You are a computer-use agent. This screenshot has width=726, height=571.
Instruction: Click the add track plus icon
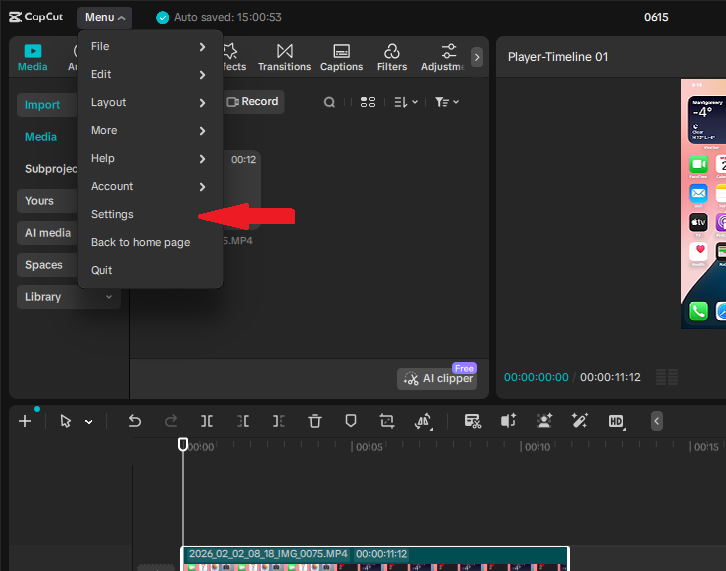(25, 421)
